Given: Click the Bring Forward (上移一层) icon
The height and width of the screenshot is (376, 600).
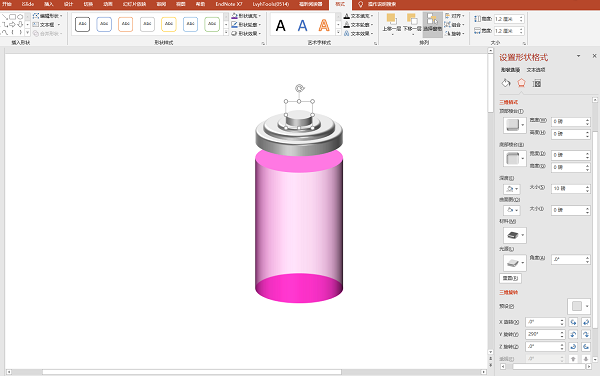Looking at the screenshot, I should pyautogui.click(x=391, y=19).
